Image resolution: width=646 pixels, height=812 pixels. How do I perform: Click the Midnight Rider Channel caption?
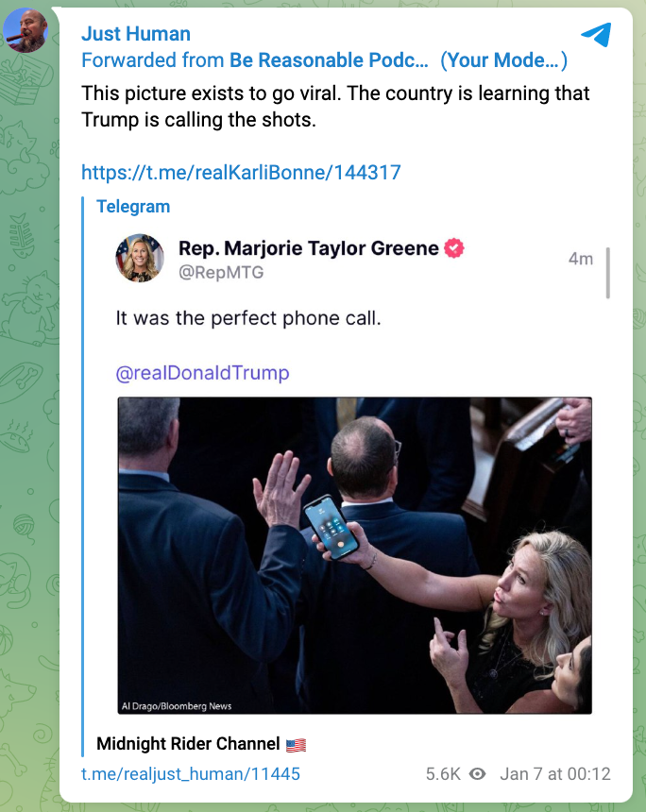[x=188, y=744]
